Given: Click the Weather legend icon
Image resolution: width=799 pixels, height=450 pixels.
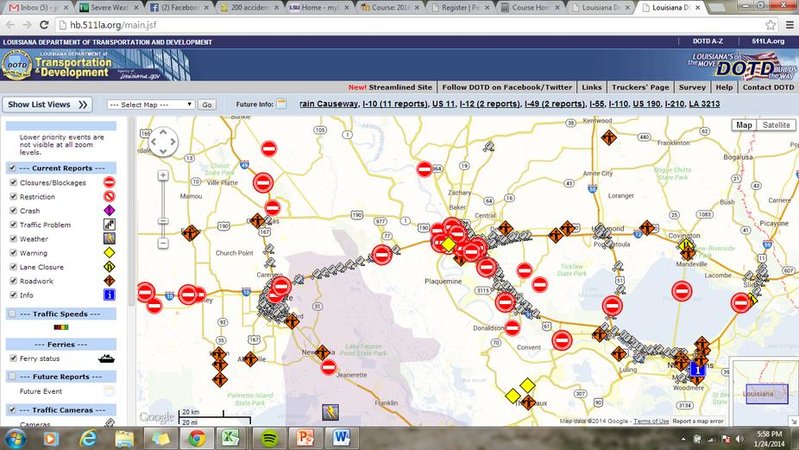Looking at the screenshot, I should [109, 239].
